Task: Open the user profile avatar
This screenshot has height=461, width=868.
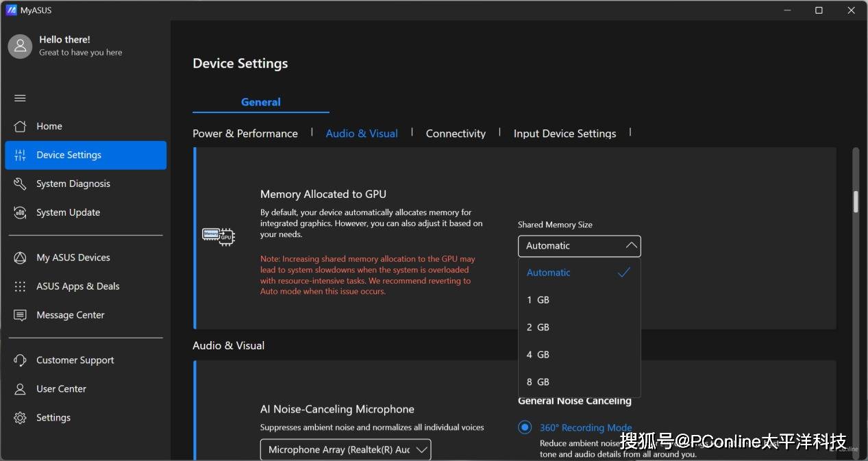Action: (20, 46)
